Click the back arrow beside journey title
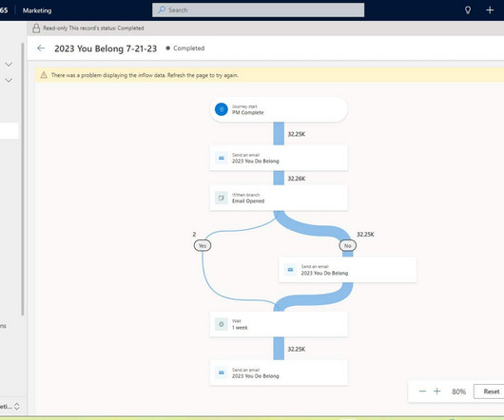Screen dimensions: 504x420 [41, 48]
